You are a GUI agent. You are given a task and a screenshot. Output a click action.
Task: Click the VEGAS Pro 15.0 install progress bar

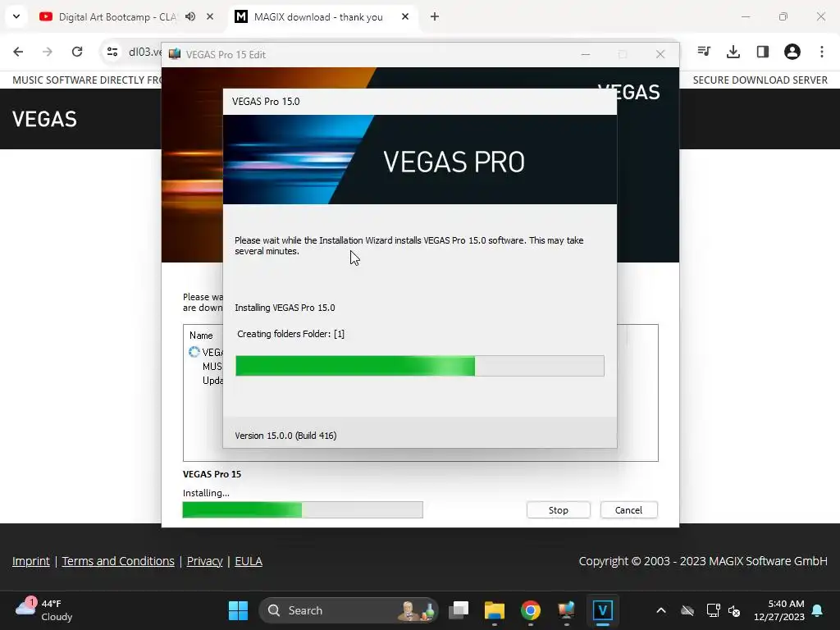(419, 366)
